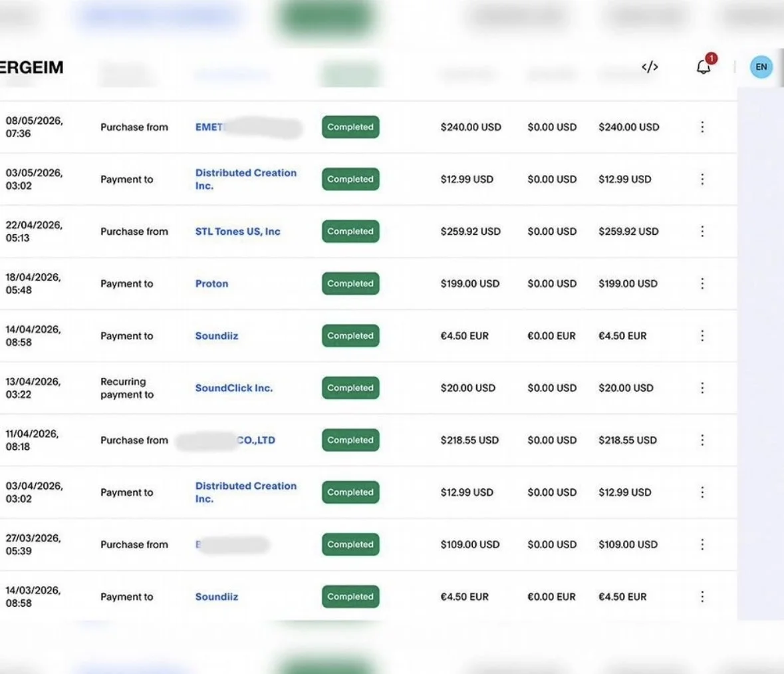
Task: Open the STL Tones US, Inc link
Action: coord(237,232)
